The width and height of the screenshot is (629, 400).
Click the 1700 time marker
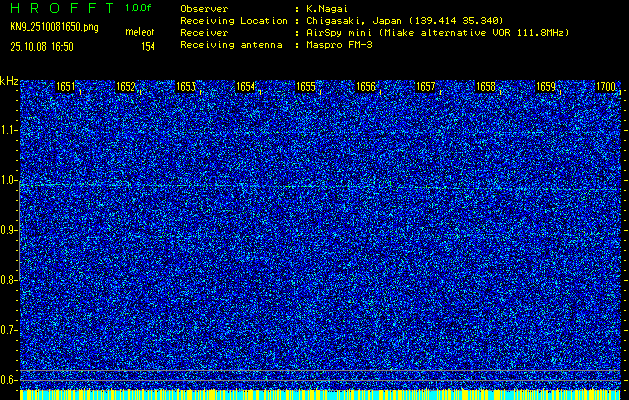coord(605,88)
